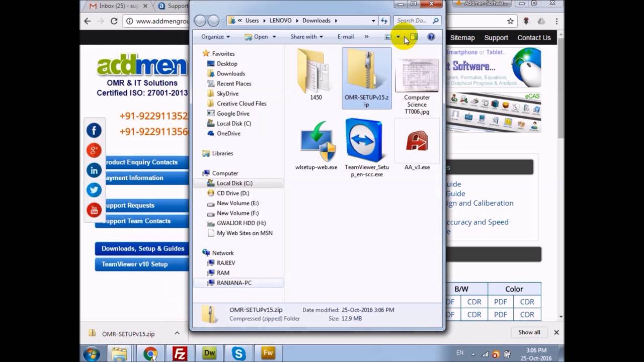Open Downloads, Setup & Guides link
Screen dimensions: 644x362
click(x=142, y=248)
